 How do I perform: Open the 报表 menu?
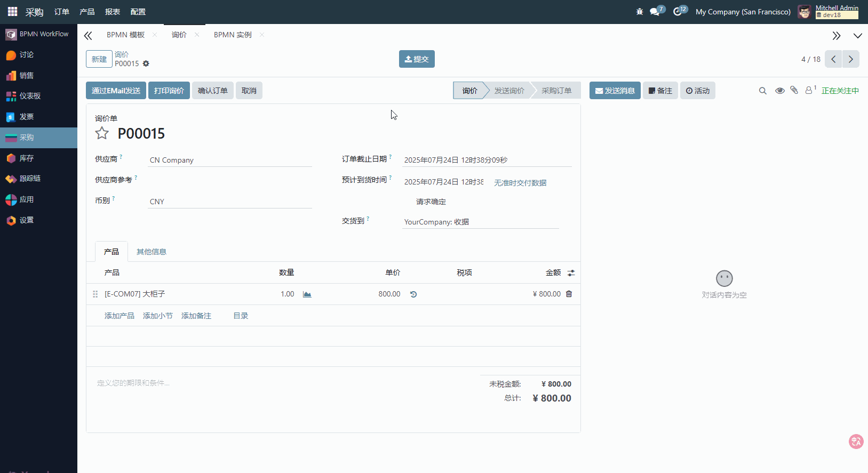click(113, 12)
